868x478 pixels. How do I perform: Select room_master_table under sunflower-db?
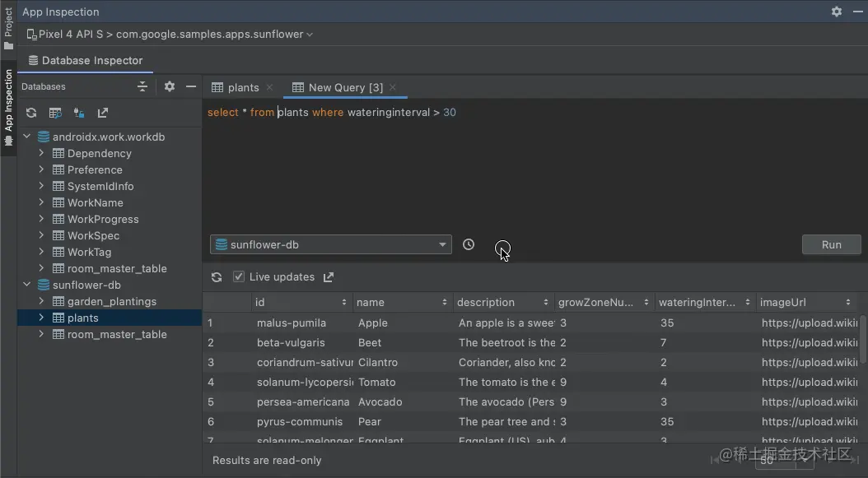(117, 334)
